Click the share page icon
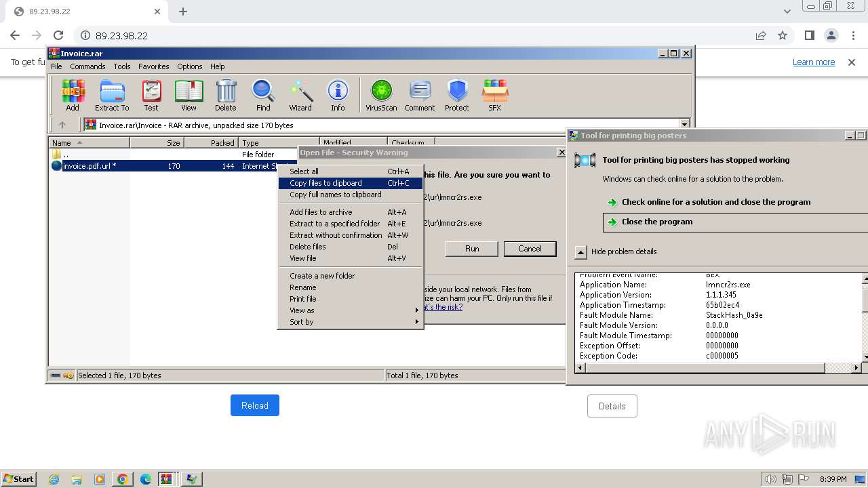 [x=761, y=35]
